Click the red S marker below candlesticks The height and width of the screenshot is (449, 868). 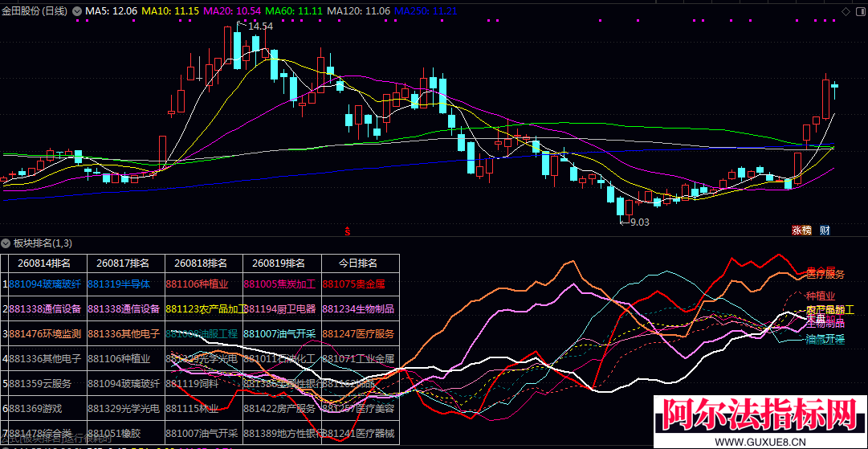click(x=348, y=231)
